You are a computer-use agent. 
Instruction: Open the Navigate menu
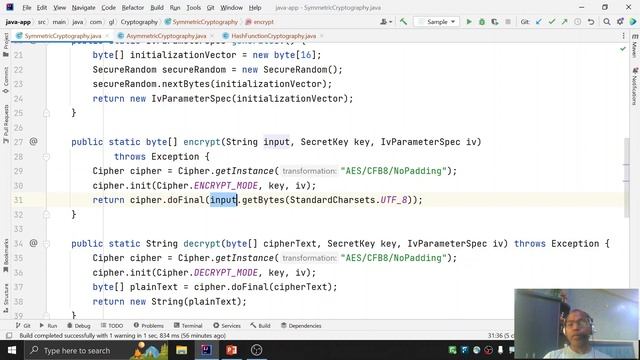[x=83, y=8]
